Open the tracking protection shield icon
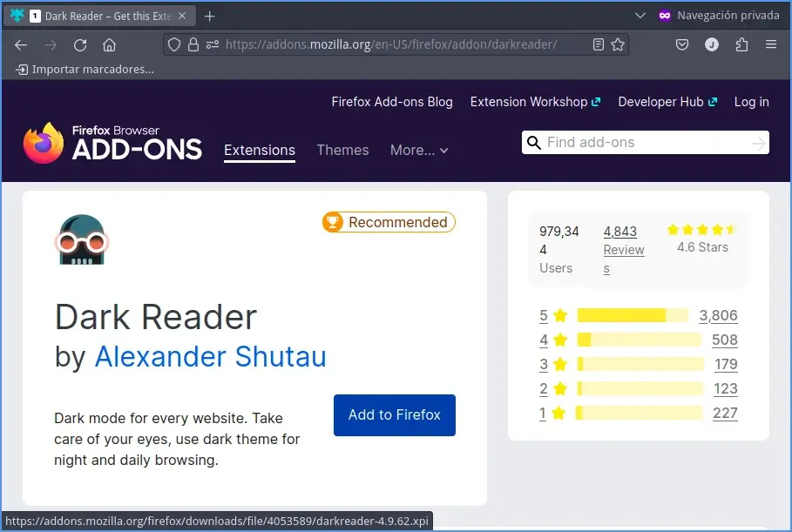Viewport: 792px width, 532px height. [173, 45]
